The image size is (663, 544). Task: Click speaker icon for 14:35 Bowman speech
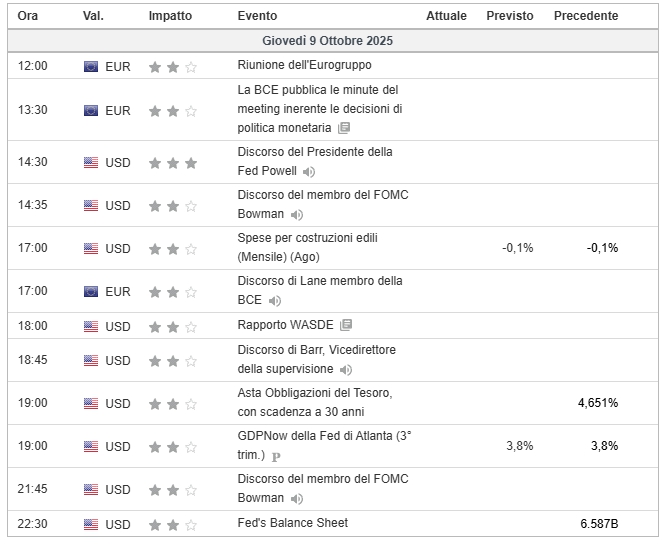click(x=297, y=214)
